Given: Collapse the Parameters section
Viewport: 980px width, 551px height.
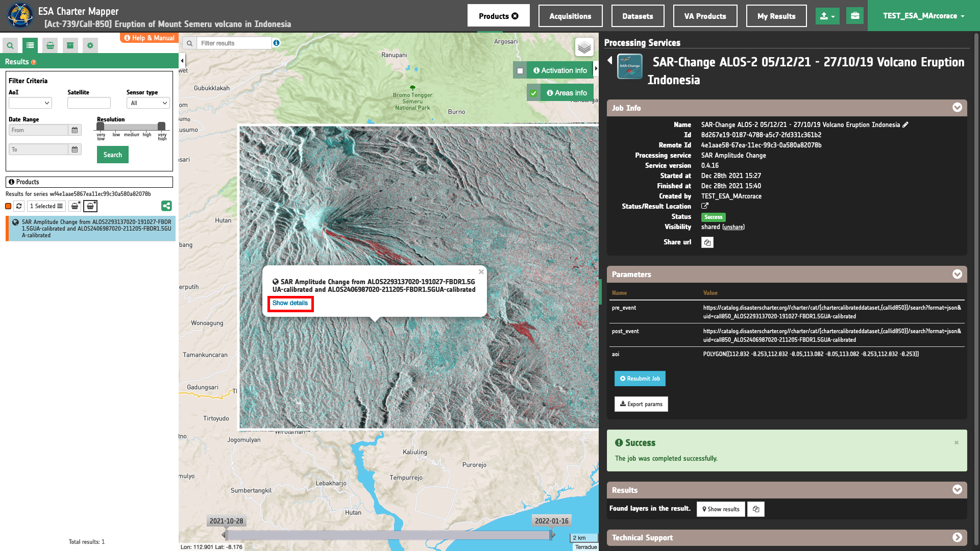Looking at the screenshot, I should click(x=957, y=274).
